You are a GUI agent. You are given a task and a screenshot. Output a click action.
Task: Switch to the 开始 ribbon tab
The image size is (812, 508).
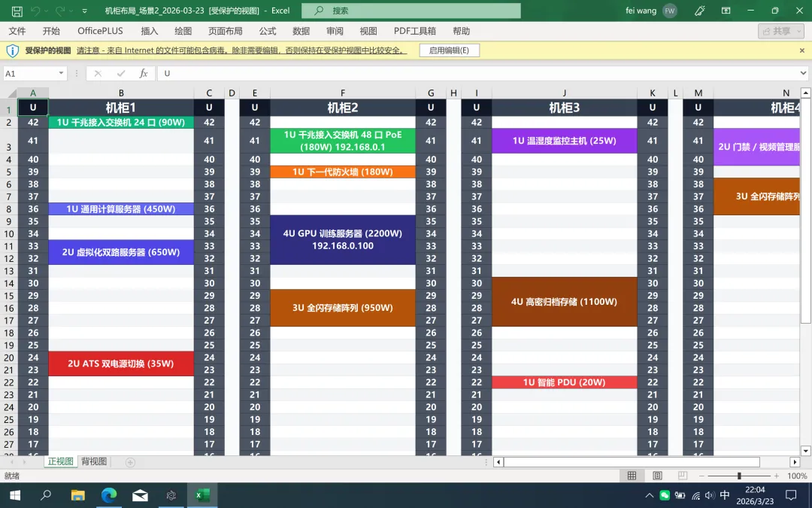[x=51, y=31]
